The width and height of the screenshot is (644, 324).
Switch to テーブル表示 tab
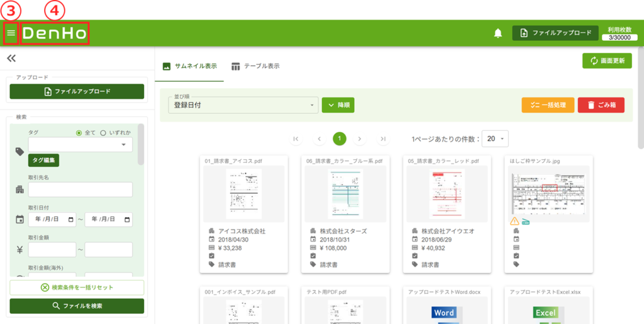[255, 66]
